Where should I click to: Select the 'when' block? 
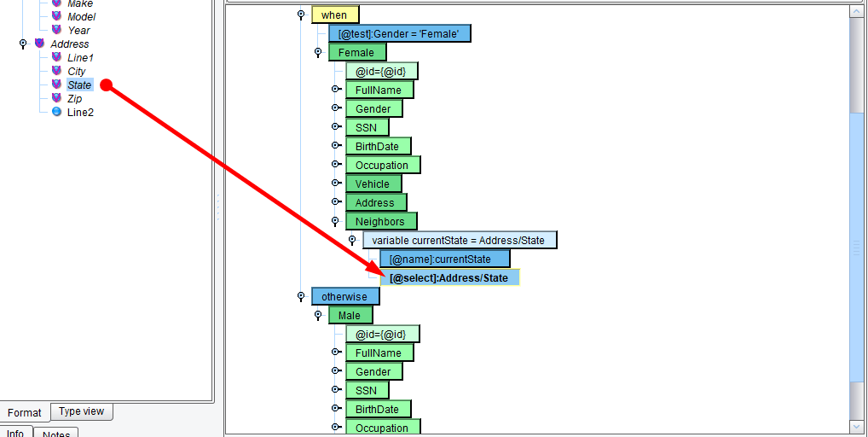click(x=335, y=15)
